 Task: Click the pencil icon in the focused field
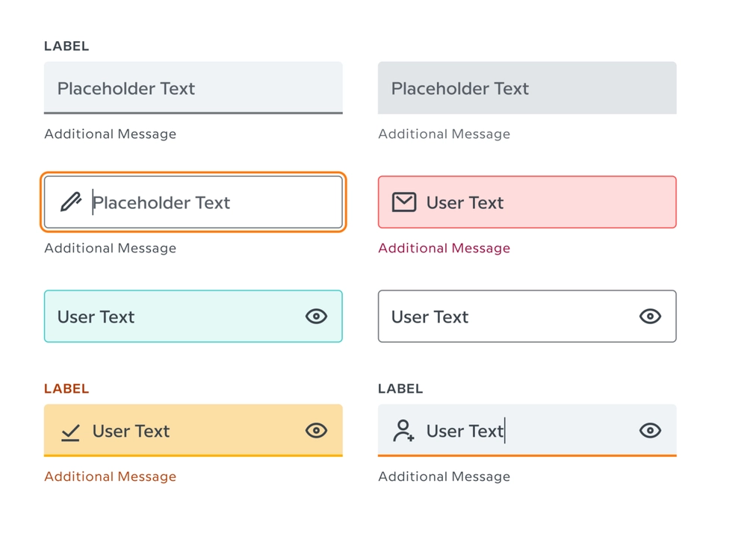(x=71, y=202)
